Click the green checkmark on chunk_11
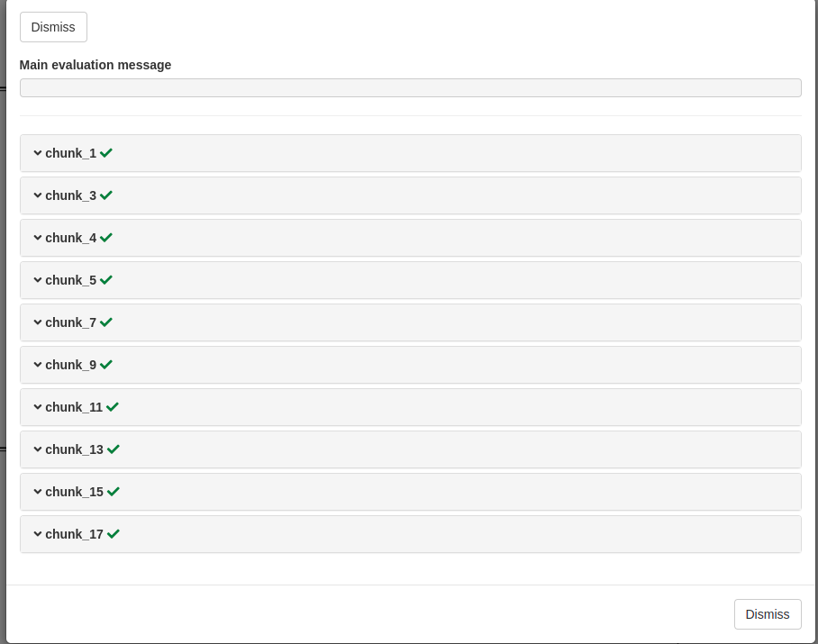Viewport: 818px width, 644px height. coord(113,407)
